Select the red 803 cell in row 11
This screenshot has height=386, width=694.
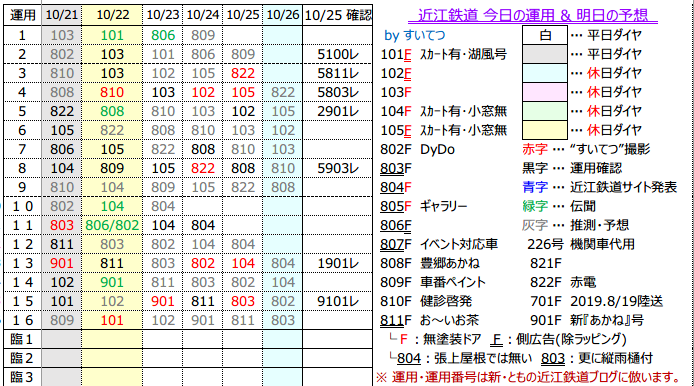click(62, 225)
